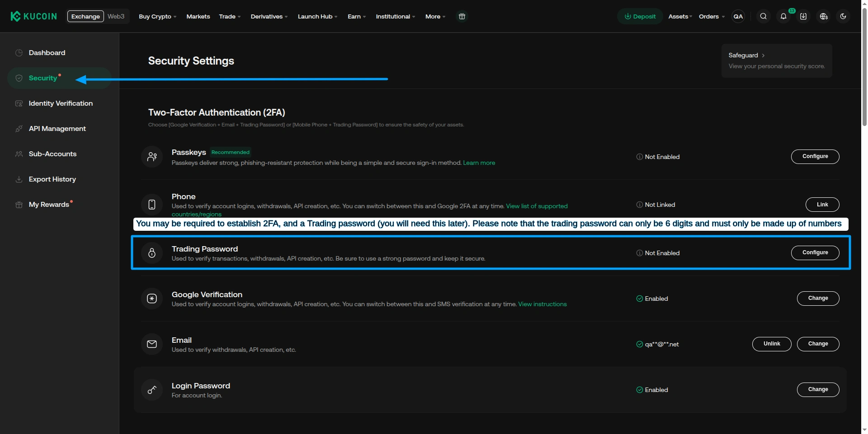Screen dimensions: 868x434
Task: Open the QA account avatar
Action: (738, 16)
